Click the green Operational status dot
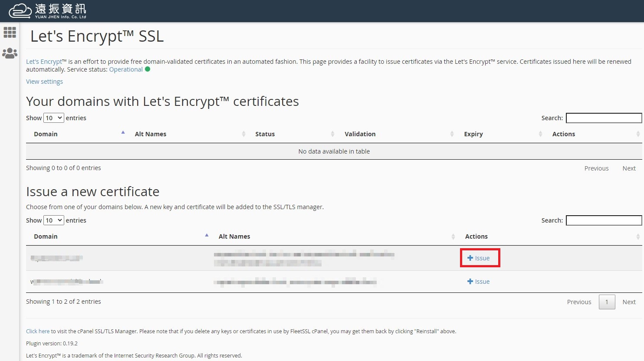Viewport: 644px width, 361px height. 148,69
